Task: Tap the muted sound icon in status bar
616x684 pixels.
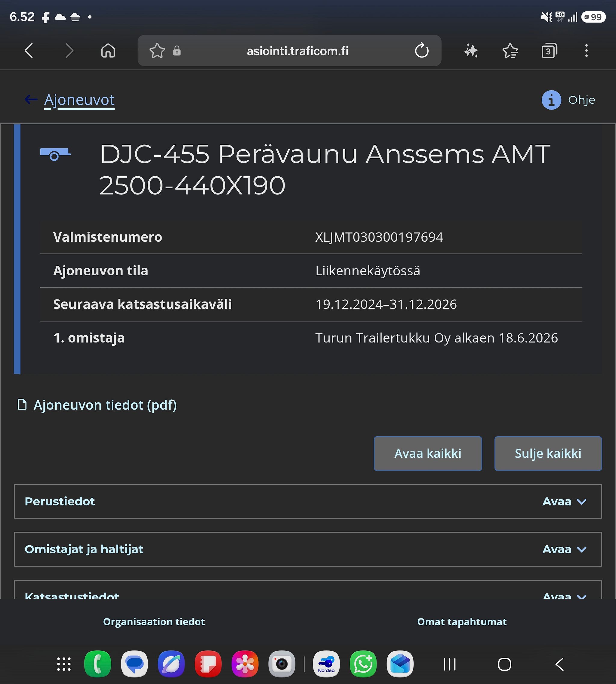Action: [546, 17]
